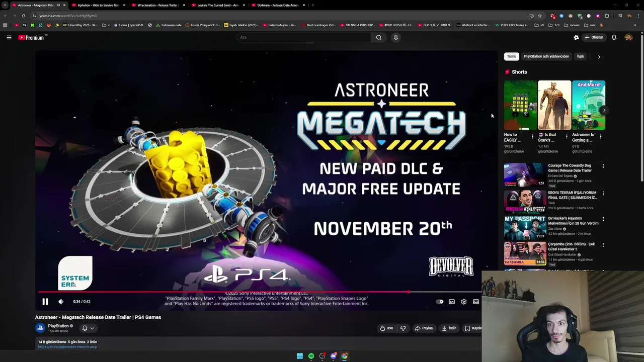Switch to Aphelion - Hide to Survive tab
644x362 pixels.
point(98,5)
